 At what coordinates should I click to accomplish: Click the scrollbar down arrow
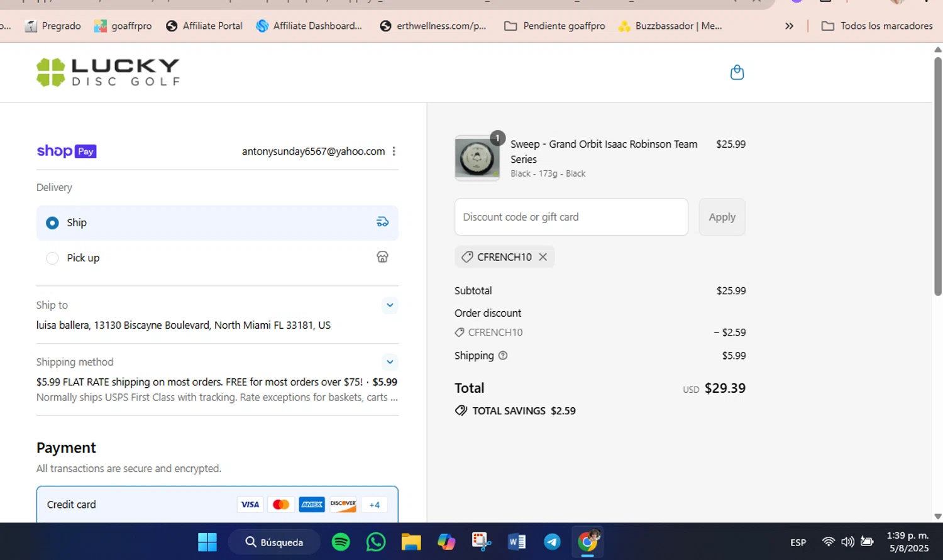click(937, 517)
